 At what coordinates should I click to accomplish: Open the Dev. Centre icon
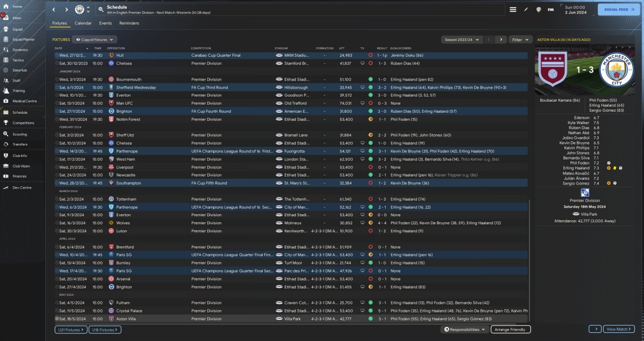click(x=6, y=188)
